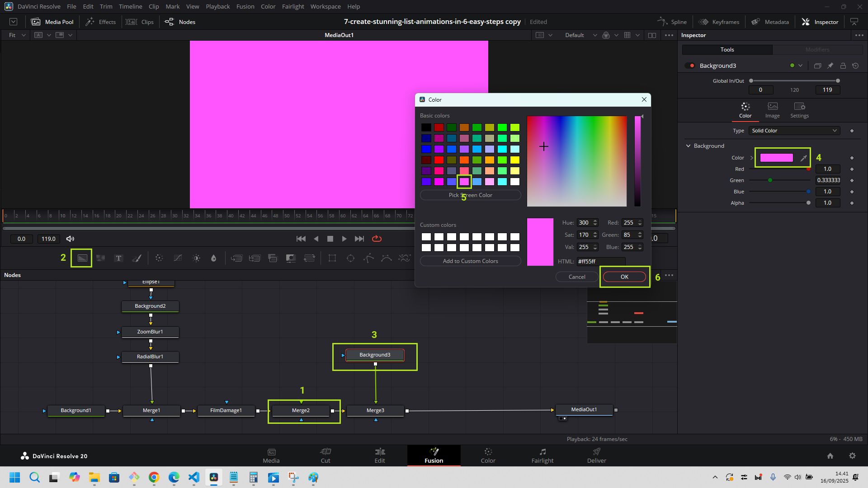
Task: Pin the Background3 tool in Inspector
Action: pos(830,66)
